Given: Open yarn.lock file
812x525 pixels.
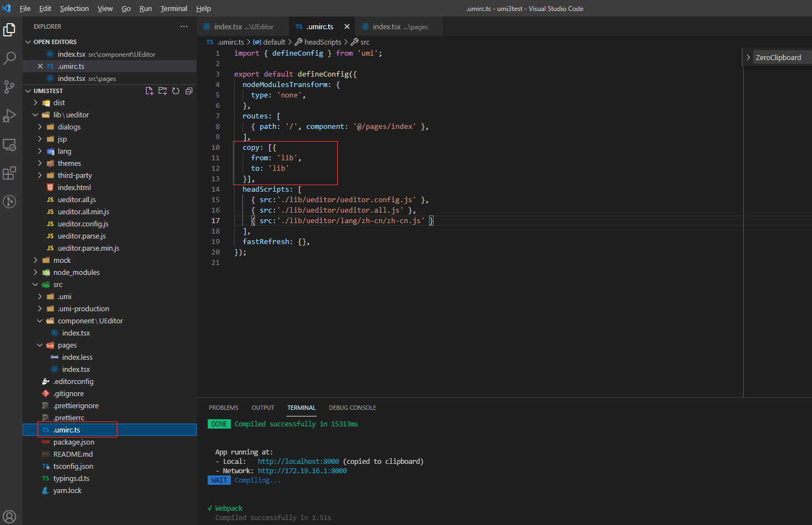Looking at the screenshot, I should (110, 490).
